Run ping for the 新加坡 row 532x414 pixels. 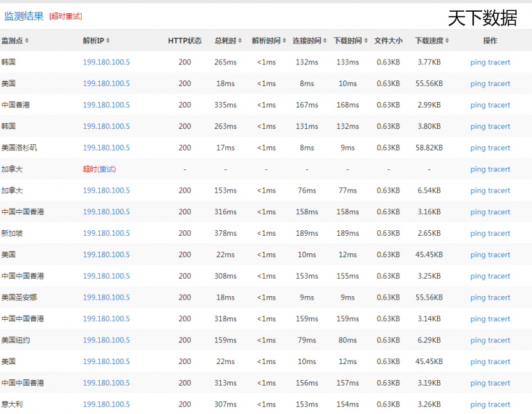point(477,234)
